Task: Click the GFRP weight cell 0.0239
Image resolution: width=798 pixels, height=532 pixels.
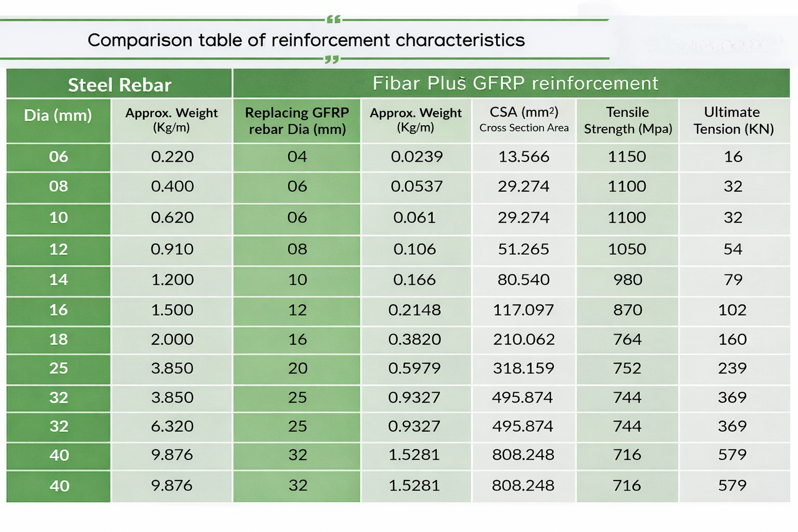Action: 417,156
